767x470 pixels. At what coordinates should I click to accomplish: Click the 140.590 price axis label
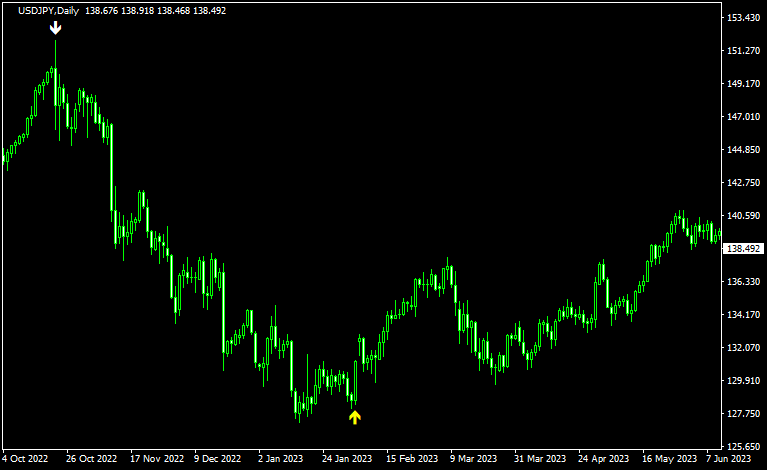[742, 216]
